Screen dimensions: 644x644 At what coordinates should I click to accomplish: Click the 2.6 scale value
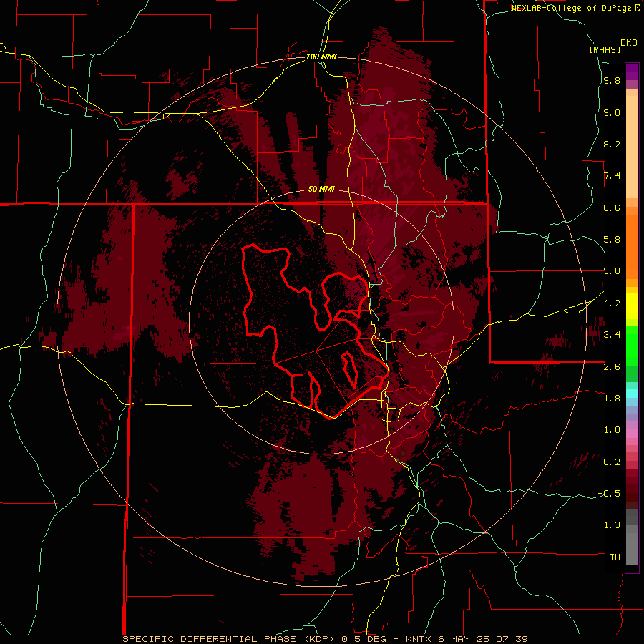tap(612, 366)
